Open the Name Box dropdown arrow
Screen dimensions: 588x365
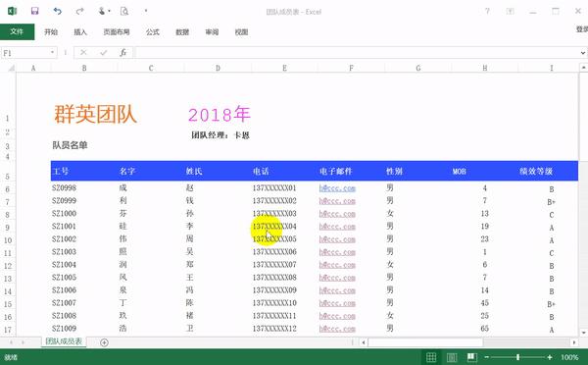coord(53,53)
